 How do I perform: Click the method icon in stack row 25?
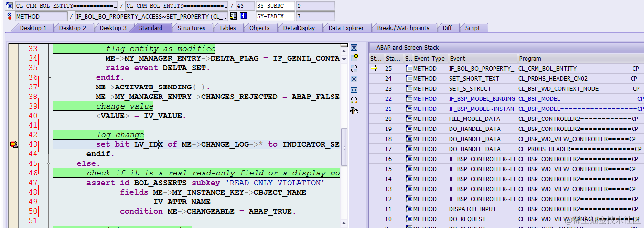(x=409, y=69)
